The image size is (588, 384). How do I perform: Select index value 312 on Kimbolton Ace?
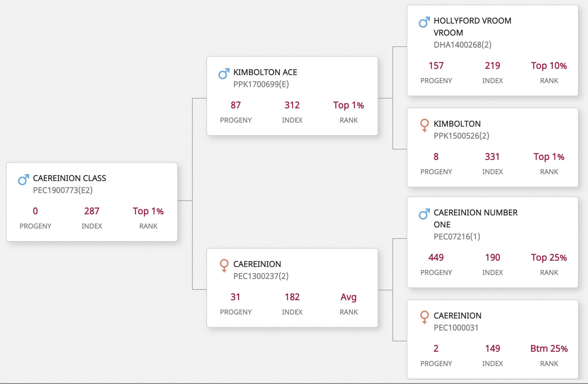[292, 105]
